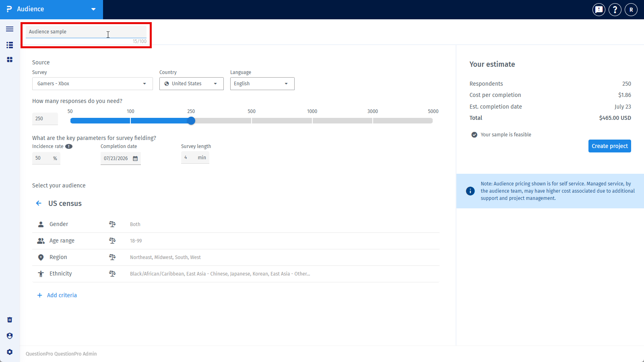The image size is (644, 362).
Task: Open the trash sidebar icon
Action: pyautogui.click(x=10, y=320)
